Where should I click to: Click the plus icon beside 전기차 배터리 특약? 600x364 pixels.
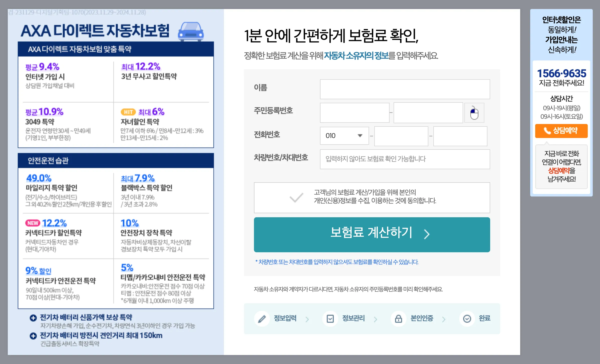33,318
